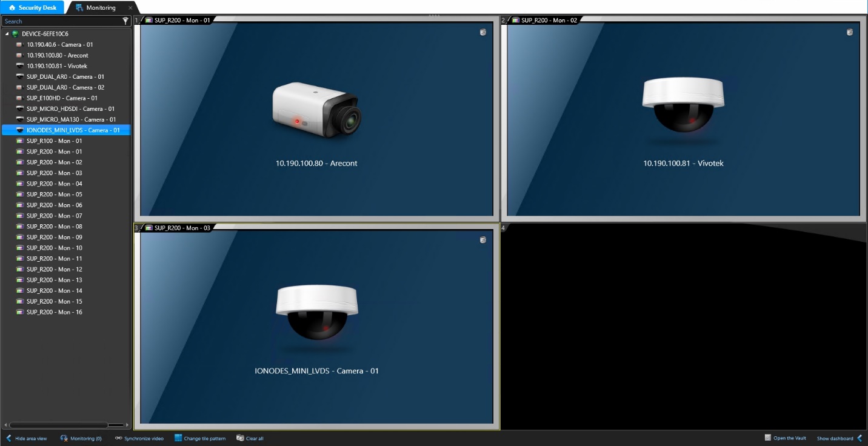Switch to the Monitoring tab
Viewport: 868px width, 446px height.
pos(100,8)
